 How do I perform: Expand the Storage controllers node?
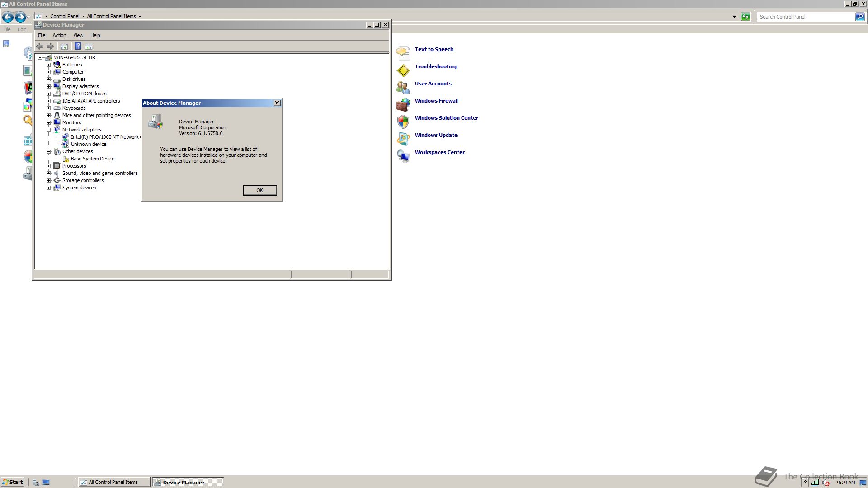(48, 180)
